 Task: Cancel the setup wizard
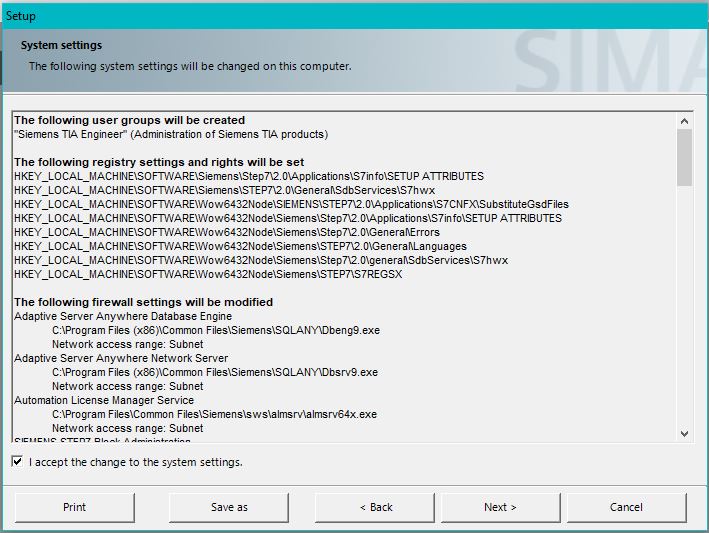point(626,507)
